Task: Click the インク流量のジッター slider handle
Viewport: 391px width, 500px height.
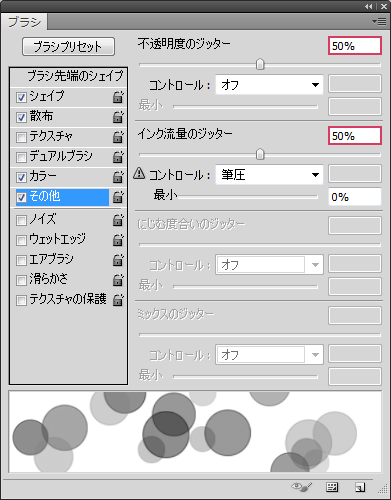Action: 260,154
